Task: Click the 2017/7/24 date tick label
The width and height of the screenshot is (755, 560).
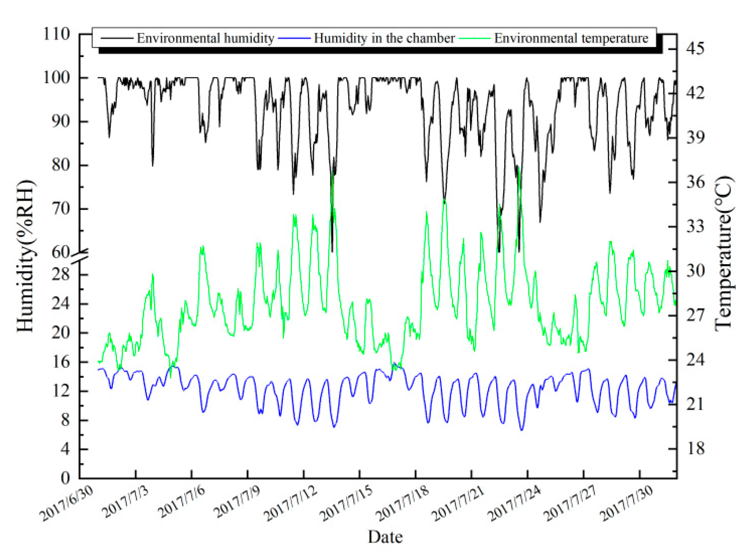Action: [515, 503]
